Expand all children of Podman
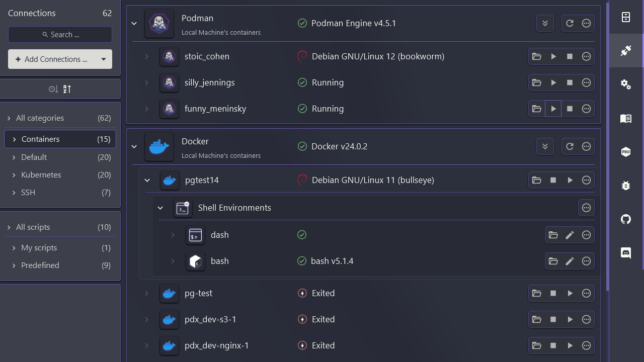The width and height of the screenshot is (644, 362). click(545, 23)
